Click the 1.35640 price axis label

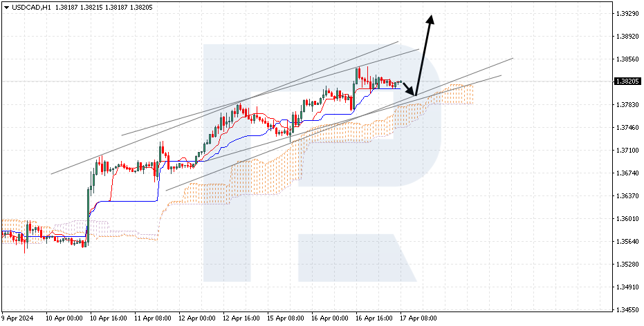tap(627, 242)
